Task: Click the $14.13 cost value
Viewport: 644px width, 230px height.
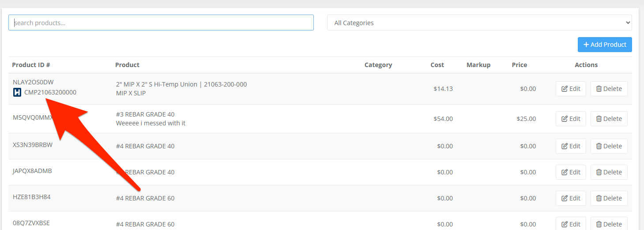Action: (x=443, y=89)
